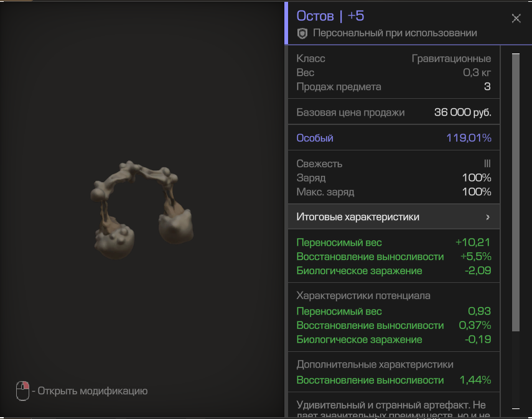
Task: Click the 0,93 potential carry weight value
Action: click(x=479, y=311)
